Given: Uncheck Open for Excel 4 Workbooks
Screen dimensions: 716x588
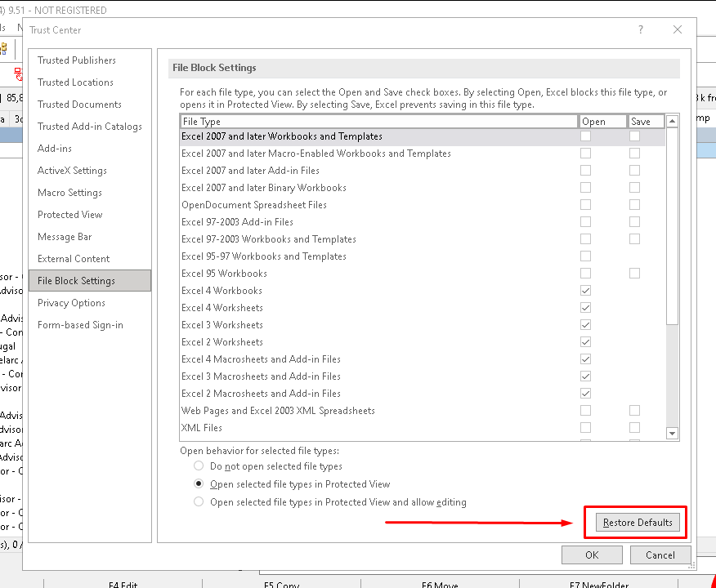Looking at the screenshot, I should [585, 291].
